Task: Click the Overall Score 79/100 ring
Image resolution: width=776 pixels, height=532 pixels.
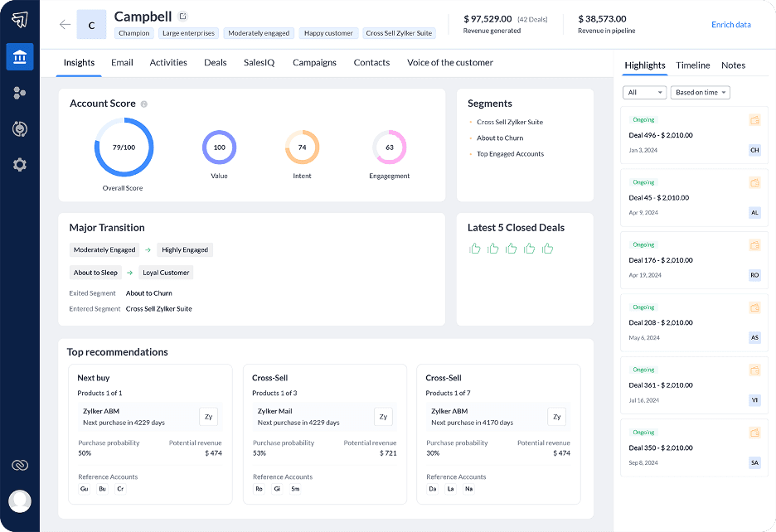Action: click(x=124, y=148)
